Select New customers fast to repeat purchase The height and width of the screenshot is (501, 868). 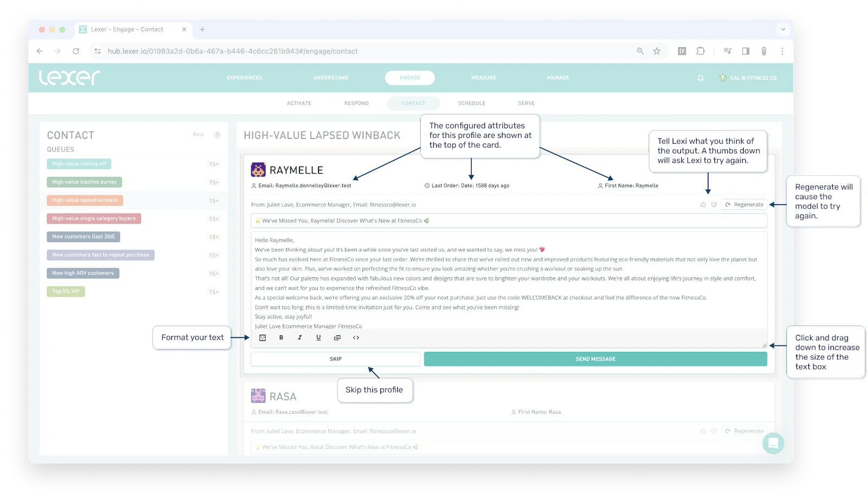100,255
